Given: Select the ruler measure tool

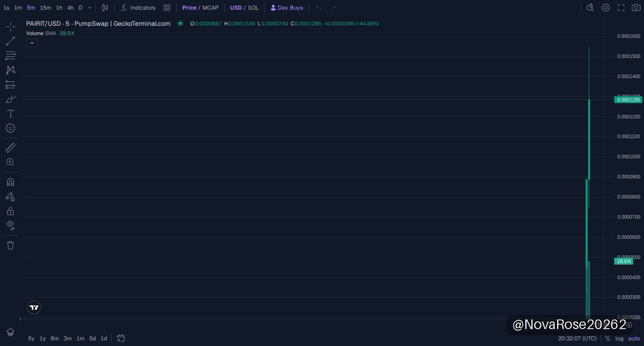Looking at the screenshot, I should pos(10,148).
